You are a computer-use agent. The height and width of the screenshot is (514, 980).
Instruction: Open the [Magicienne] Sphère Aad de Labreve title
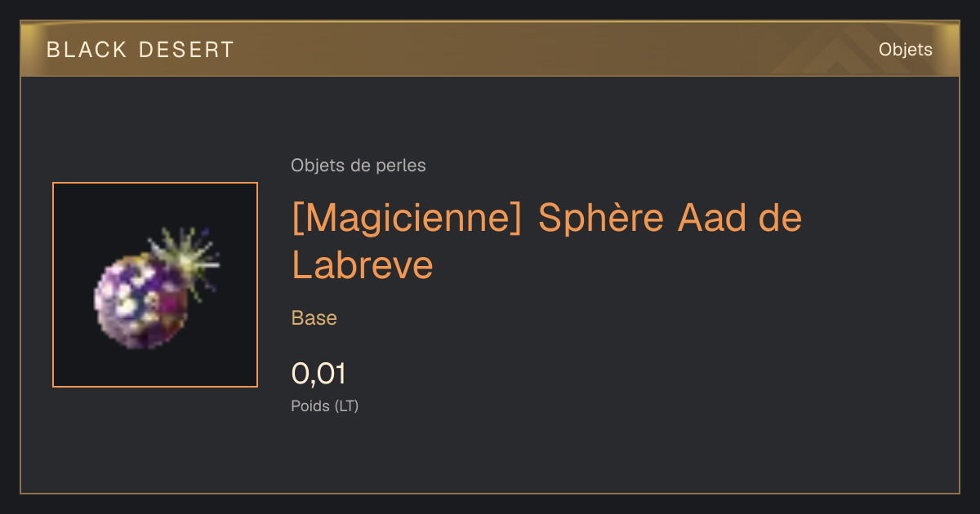(x=546, y=241)
